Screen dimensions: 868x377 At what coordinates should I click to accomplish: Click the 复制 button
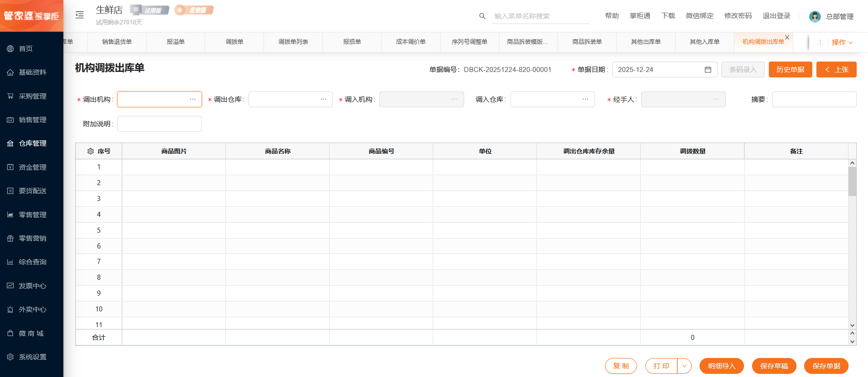click(621, 366)
